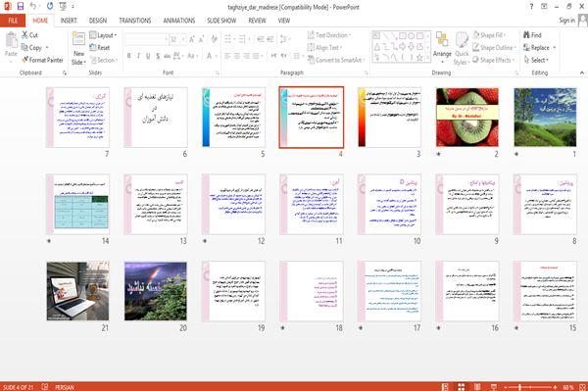Open the Copy dropdown arrow

tap(47, 48)
